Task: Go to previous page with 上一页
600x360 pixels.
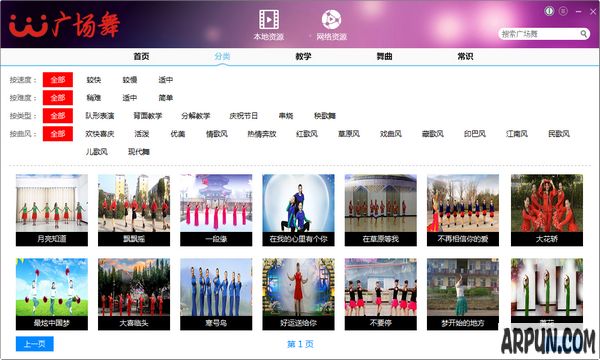Action: pos(35,344)
